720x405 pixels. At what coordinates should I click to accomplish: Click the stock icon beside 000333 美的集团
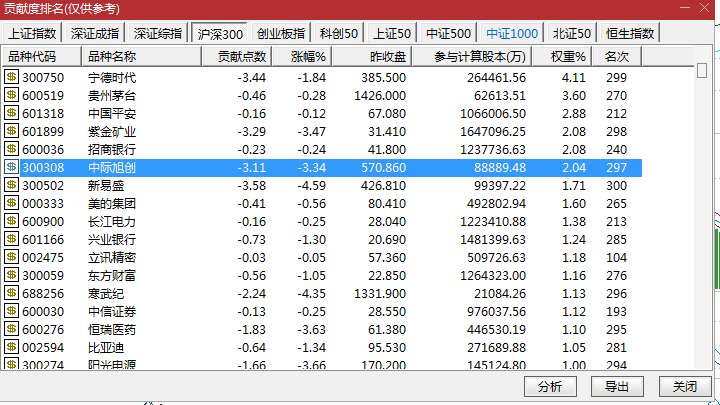[x=11, y=202]
